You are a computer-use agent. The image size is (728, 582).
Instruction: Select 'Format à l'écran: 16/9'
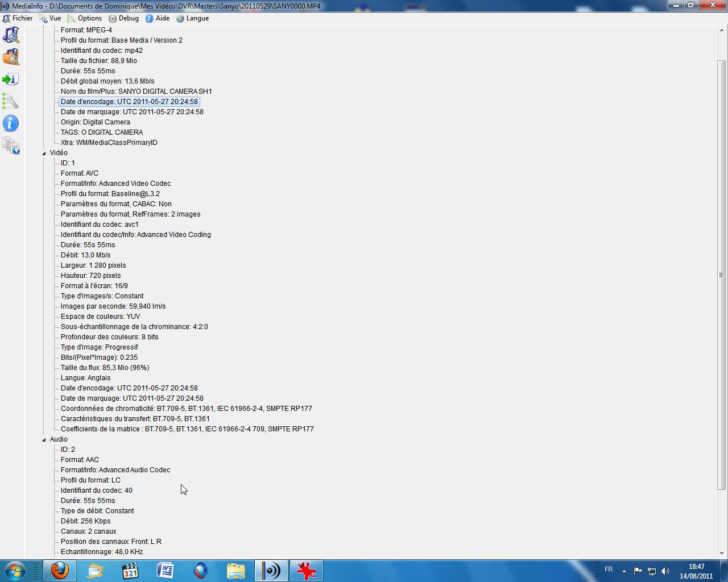tap(94, 286)
